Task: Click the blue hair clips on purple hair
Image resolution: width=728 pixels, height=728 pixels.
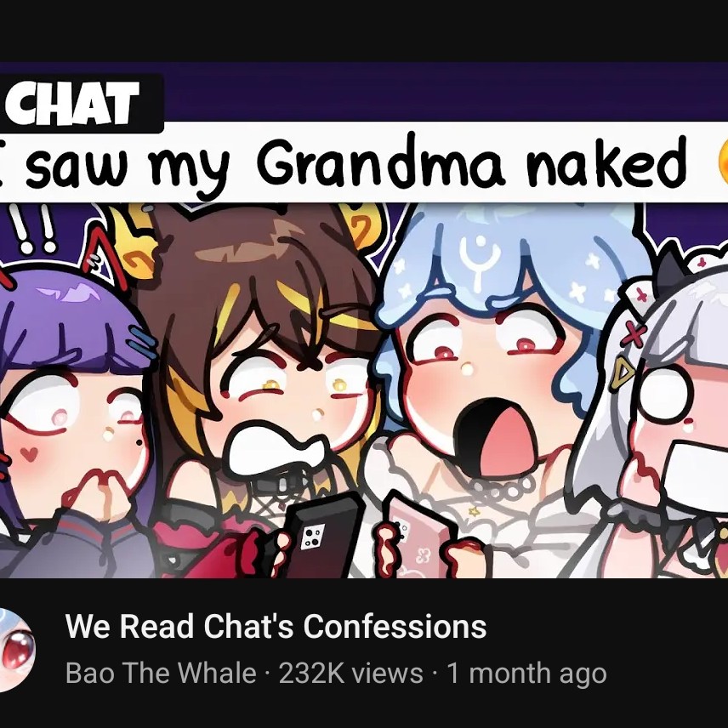Action: [142, 344]
